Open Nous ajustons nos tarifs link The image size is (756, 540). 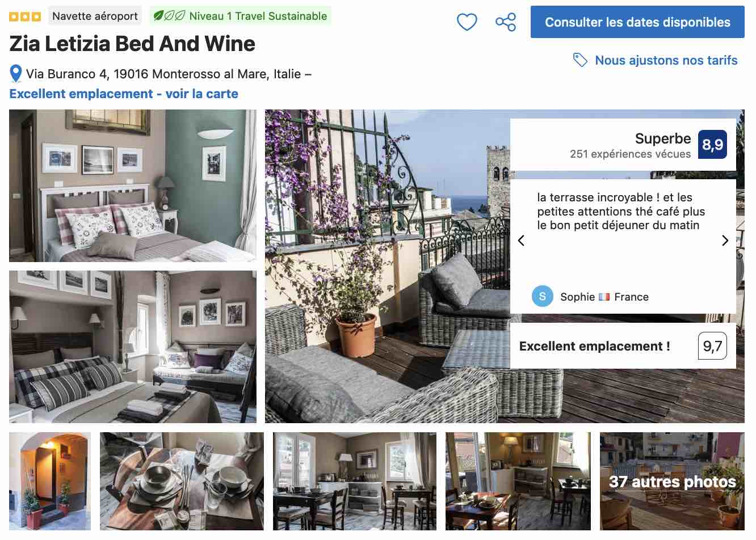[666, 60]
